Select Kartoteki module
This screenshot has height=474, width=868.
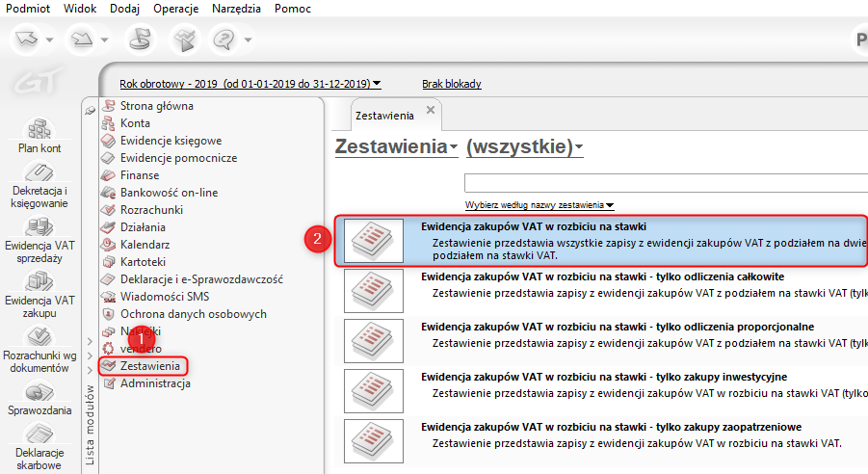[x=143, y=262]
